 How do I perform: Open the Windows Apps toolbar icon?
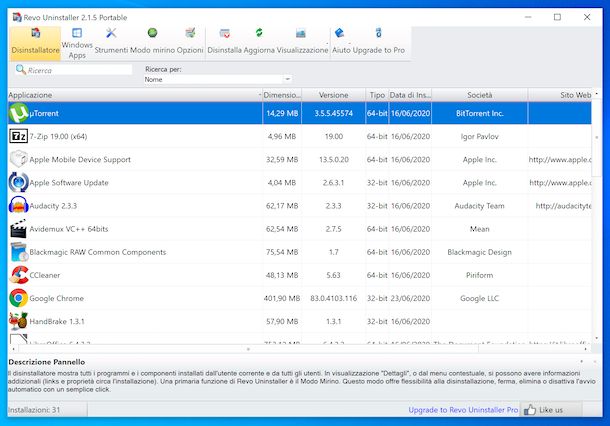point(77,33)
